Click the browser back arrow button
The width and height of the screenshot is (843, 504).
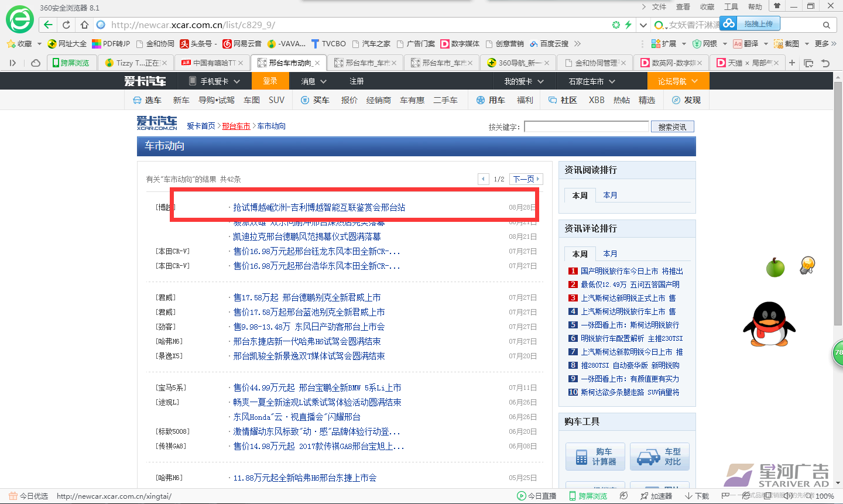click(49, 25)
